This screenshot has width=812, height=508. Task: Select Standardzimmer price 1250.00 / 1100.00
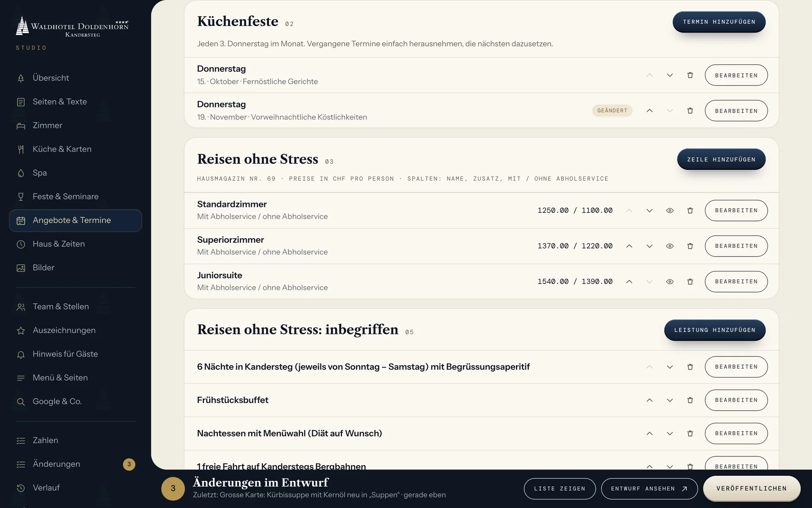pos(575,210)
